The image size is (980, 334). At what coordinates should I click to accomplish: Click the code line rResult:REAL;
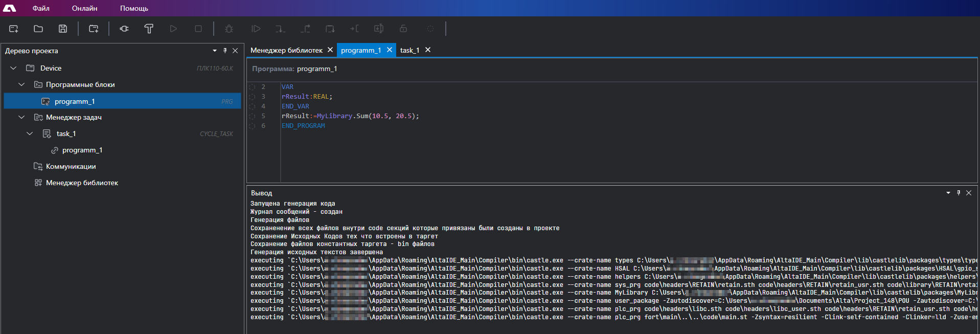coord(307,97)
